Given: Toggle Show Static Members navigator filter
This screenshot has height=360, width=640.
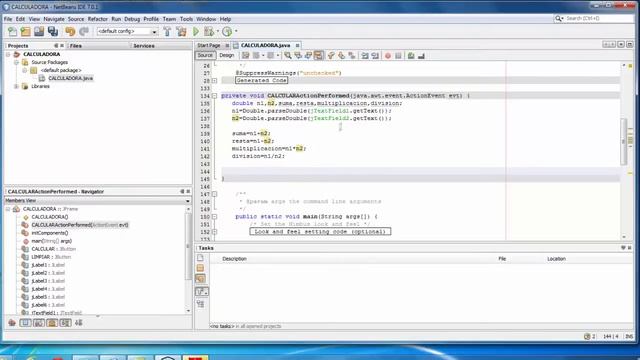Looking at the screenshot, I should [x=39, y=323].
